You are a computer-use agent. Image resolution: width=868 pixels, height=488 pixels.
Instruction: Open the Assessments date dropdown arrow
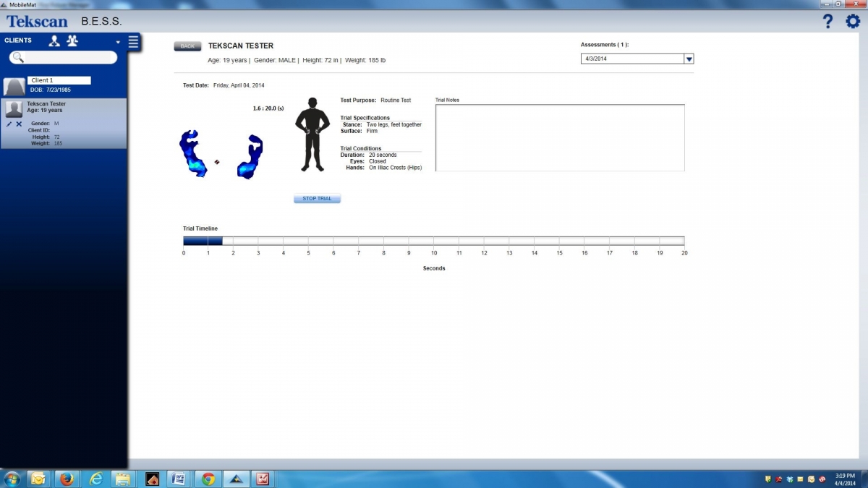689,59
